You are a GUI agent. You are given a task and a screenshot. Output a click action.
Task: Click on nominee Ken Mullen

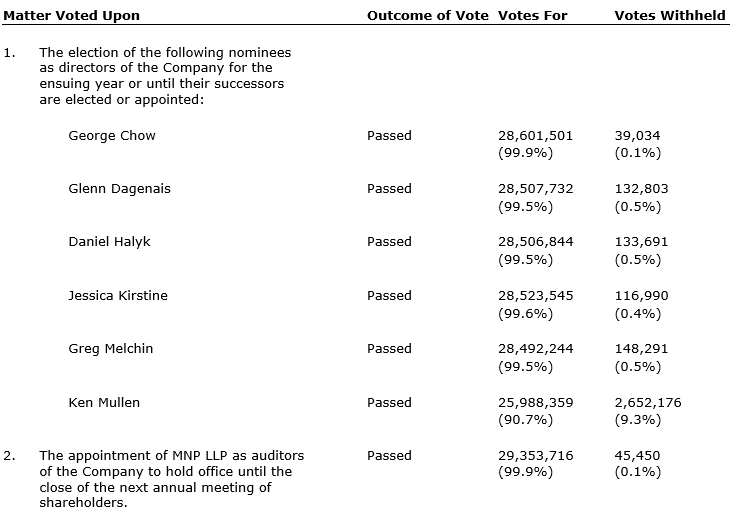point(104,402)
